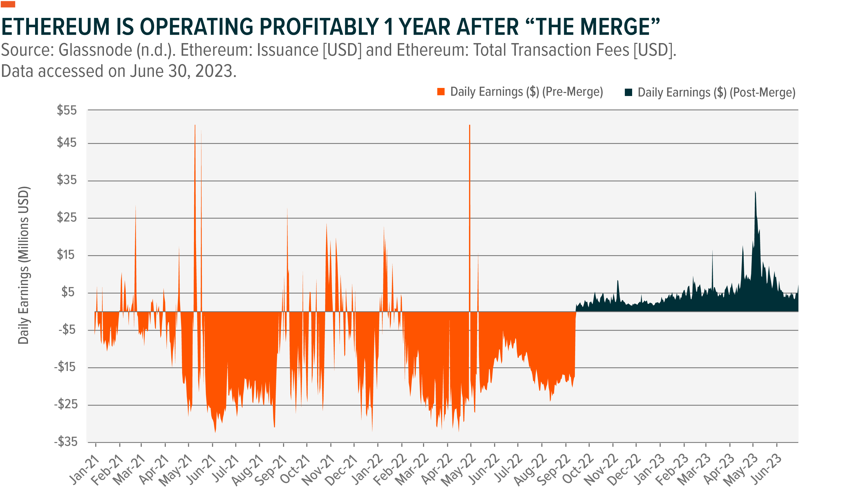Click the $25 y-axis label

coord(67,217)
